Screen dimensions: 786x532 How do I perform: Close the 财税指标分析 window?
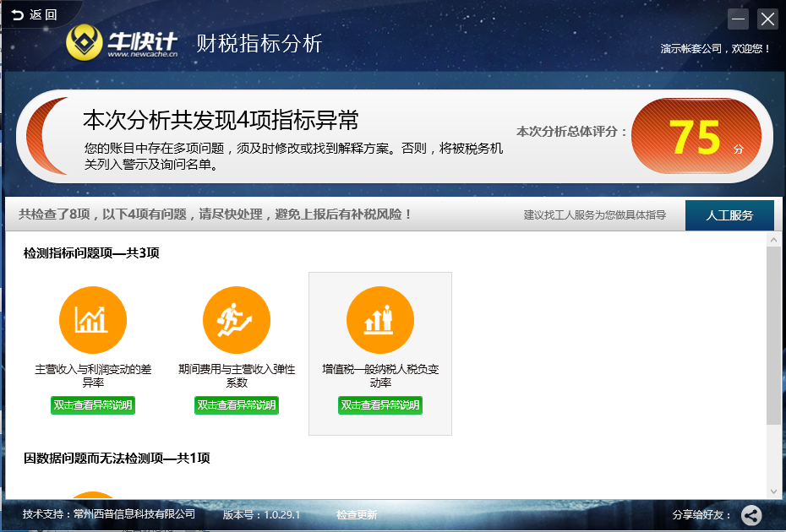pyautogui.click(x=767, y=19)
